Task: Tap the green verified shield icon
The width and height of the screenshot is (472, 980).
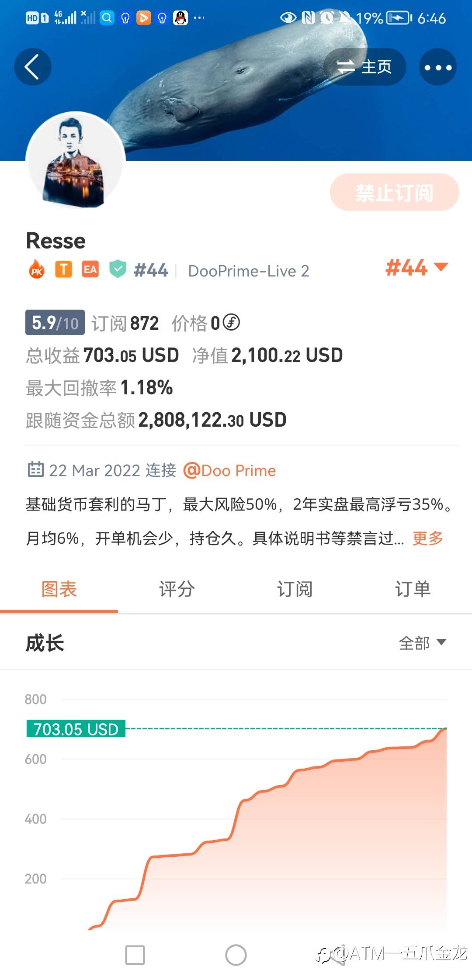Action: pos(118,269)
